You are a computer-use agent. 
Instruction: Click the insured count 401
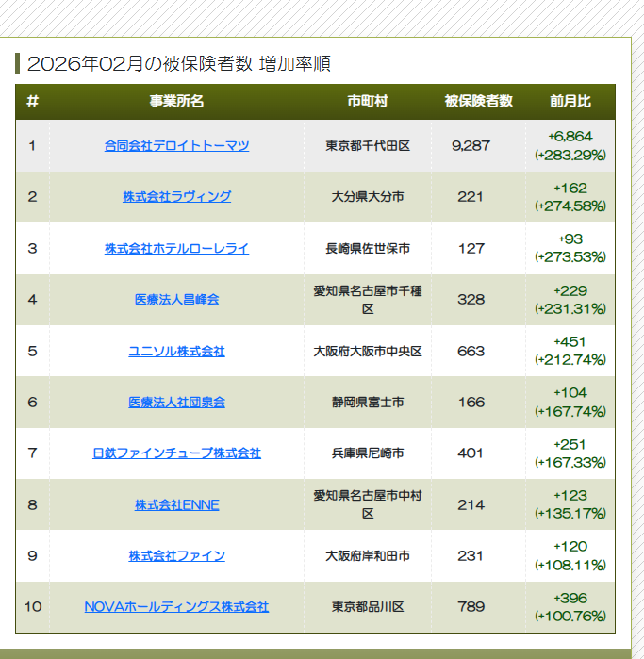click(x=471, y=453)
